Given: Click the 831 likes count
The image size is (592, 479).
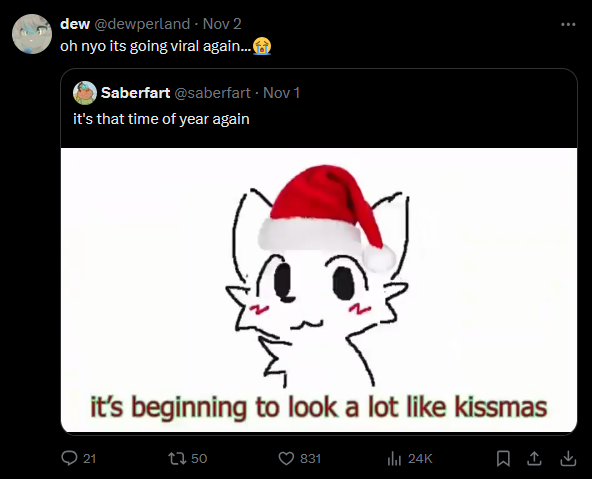Looking at the screenshot, I should coord(310,459).
